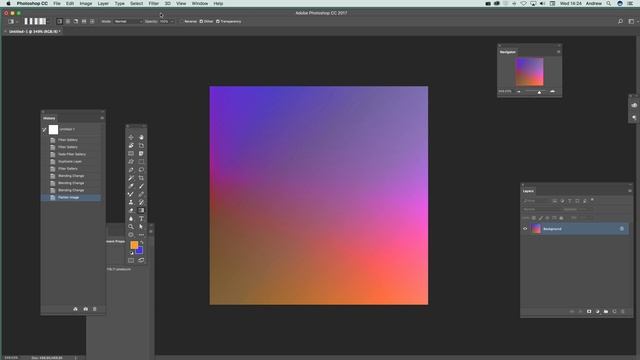Image resolution: width=640 pixels, height=360 pixels.
Task: Choose the Angle Gradient style
Action: pyautogui.click(x=76, y=21)
